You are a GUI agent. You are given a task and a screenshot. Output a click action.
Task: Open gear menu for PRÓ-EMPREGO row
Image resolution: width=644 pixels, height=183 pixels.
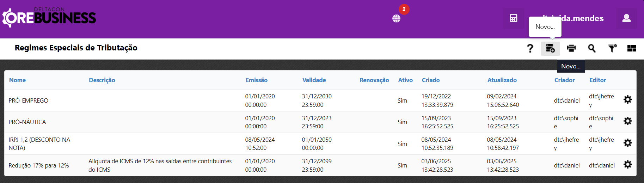click(x=627, y=100)
